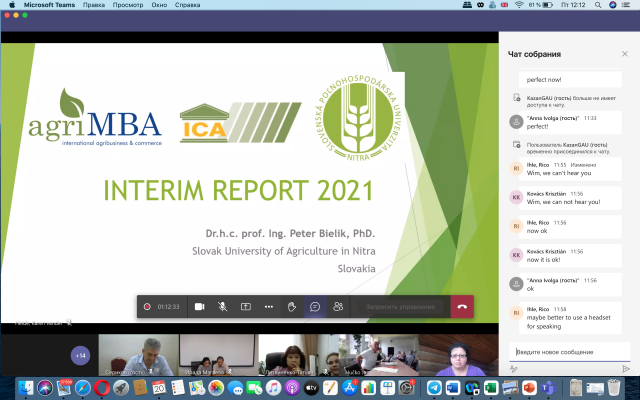Click KK avatar beside 'Wim, we can not hear you!'
Viewport: 640px width, 400px height.
(x=516, y=197)
